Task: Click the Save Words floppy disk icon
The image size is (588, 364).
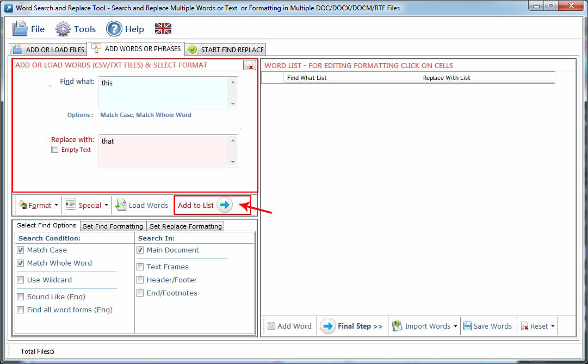Action: [x=467, y=326]
